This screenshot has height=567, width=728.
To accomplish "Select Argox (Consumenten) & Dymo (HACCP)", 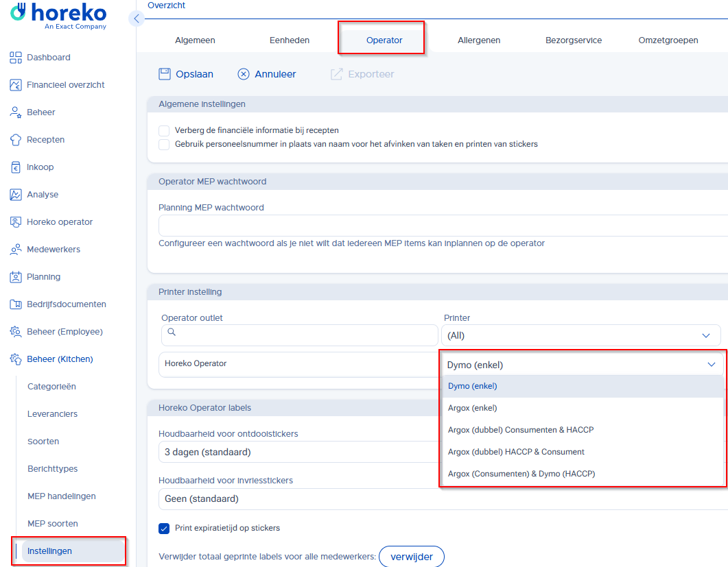I will pyautogui.click(x=583, y=474).
